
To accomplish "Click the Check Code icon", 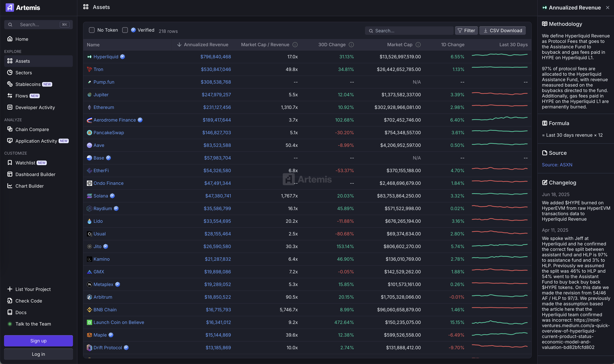I will coord(10,301).
